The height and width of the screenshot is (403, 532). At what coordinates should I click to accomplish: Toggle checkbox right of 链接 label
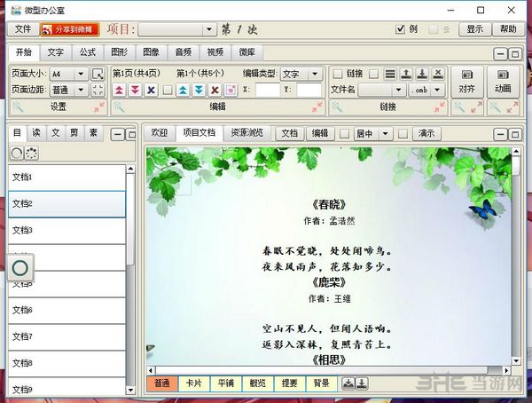point(373,74)
